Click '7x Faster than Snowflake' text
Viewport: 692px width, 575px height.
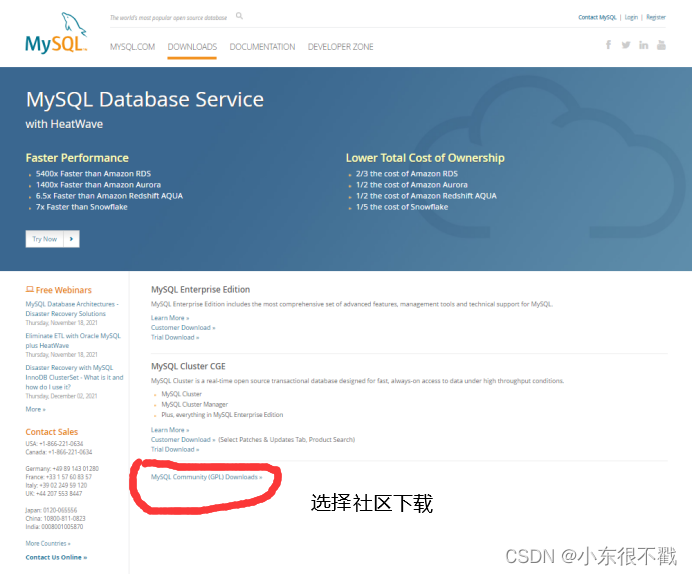click(x=82, y=207)
